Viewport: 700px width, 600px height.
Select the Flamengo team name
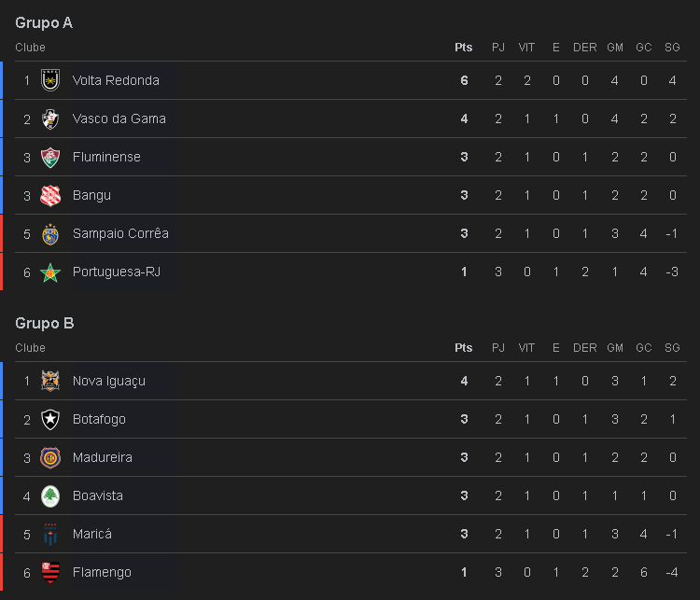click(102, 572)
